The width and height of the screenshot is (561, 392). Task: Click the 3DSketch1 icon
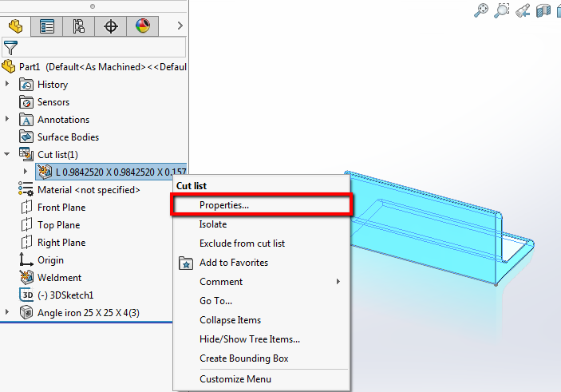[x=26, y=295]
